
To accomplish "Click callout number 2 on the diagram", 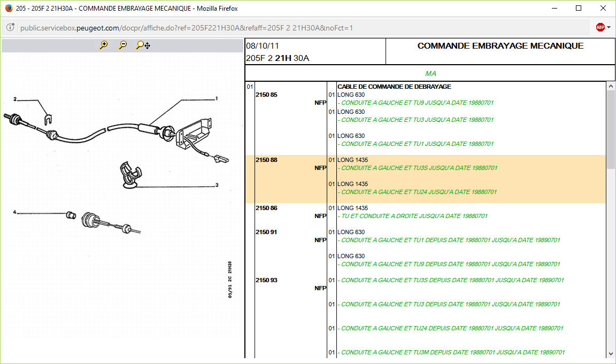I will (x=15, y=99).
